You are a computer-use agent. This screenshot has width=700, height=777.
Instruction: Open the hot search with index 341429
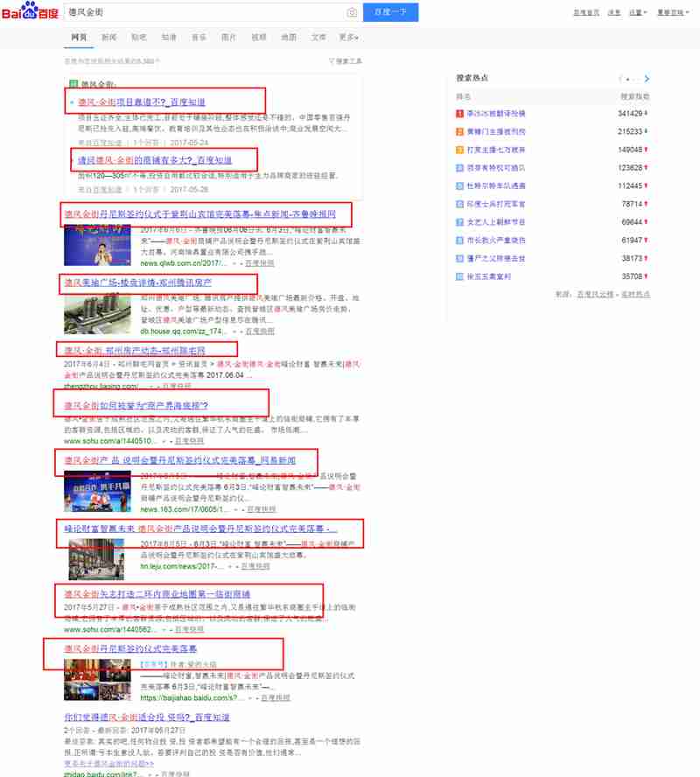(x=495, y=114)
